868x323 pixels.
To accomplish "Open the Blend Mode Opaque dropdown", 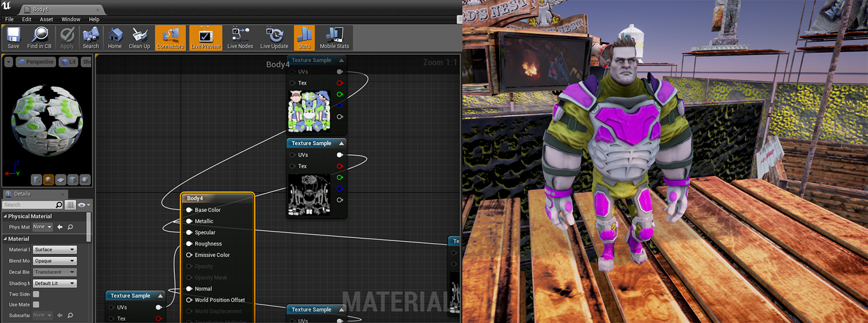I will point(54,261).
